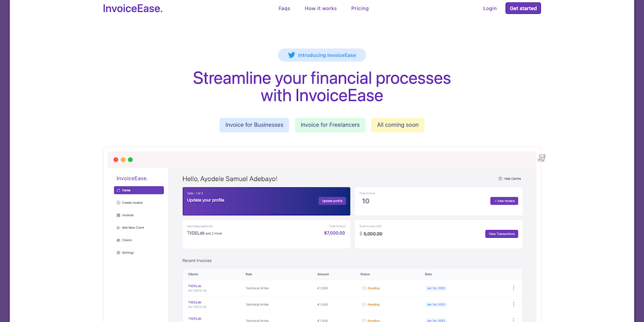Click the Login link
Viewport: 644px width, 322px height.
489,8
